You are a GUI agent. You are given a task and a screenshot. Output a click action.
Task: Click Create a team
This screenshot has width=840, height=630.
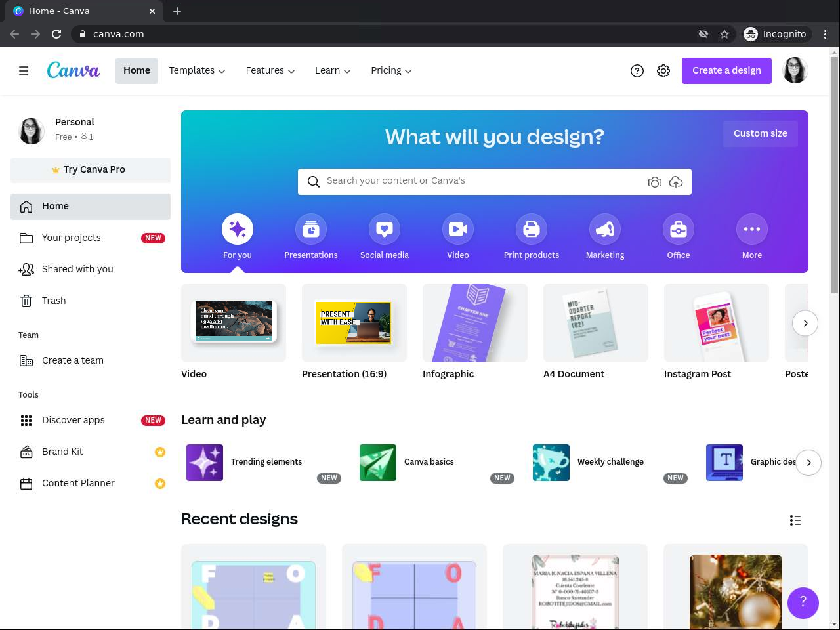[x=91, y=361]
